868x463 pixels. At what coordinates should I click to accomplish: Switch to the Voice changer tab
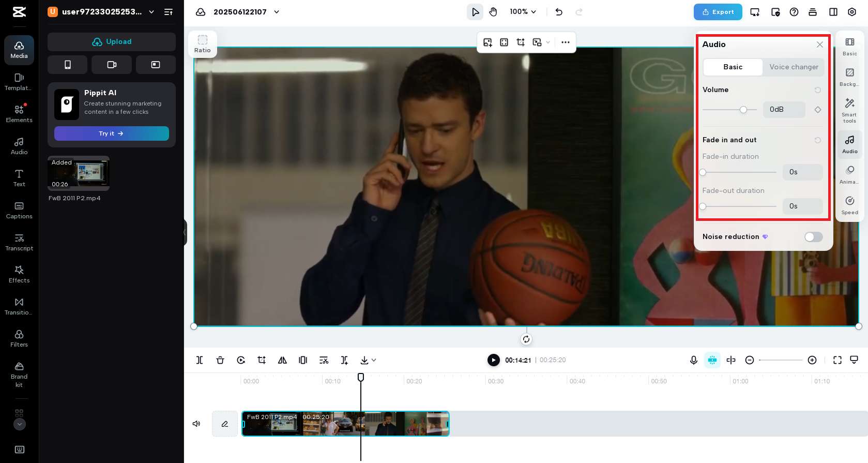pos(794,67)
